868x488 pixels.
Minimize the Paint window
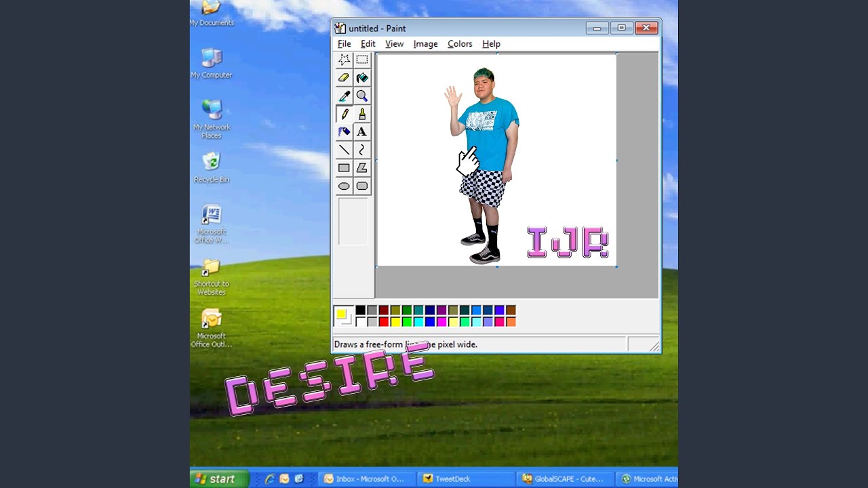point(597,28)
